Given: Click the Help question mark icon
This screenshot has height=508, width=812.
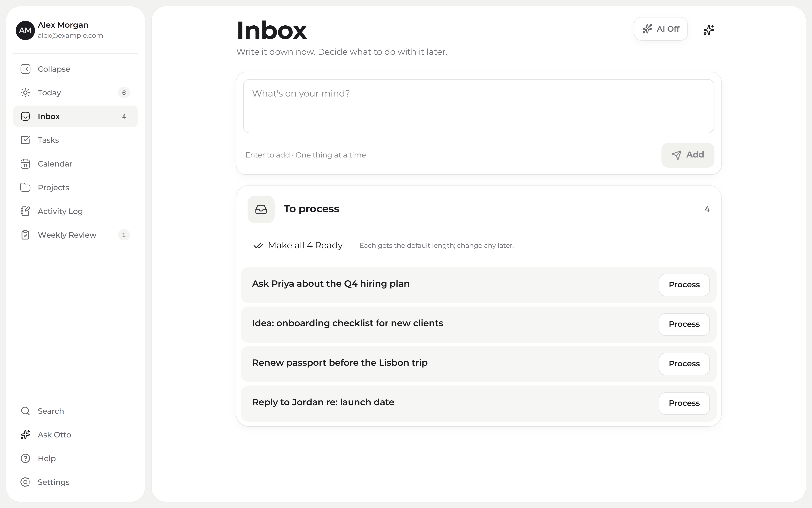Looking at the screenshot, I should click(26, 458).
